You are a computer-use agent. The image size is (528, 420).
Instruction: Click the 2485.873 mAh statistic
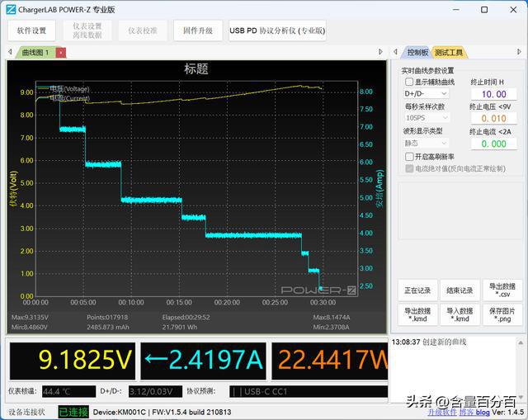click(x=108, y=327)
